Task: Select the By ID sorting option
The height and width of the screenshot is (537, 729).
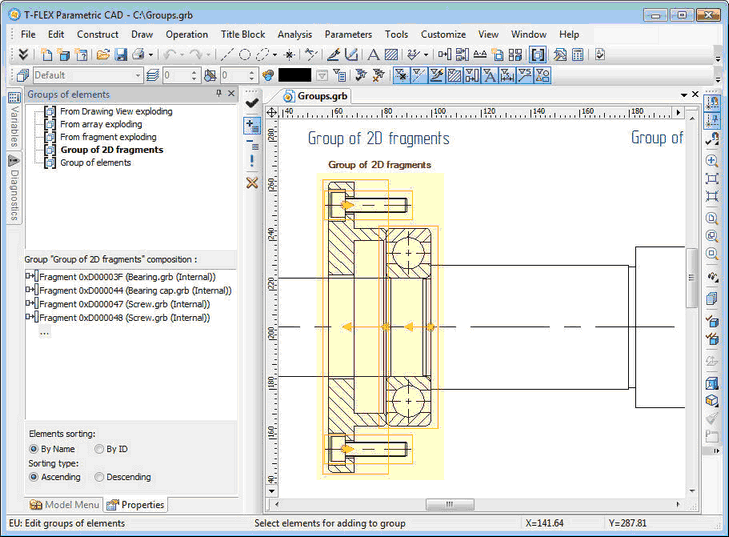Action: pyautogui.click(x=98, y=449)
